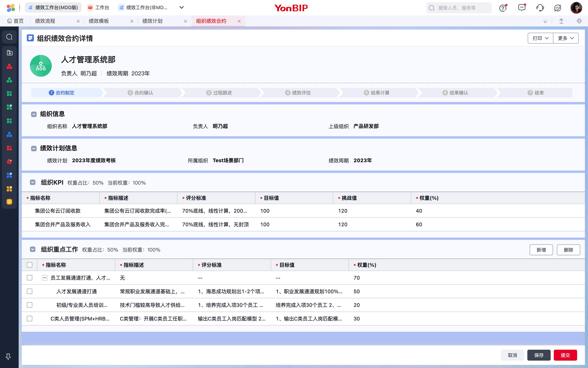
Task: Close the 绩效流程 tab
Action: pos(78,21)
